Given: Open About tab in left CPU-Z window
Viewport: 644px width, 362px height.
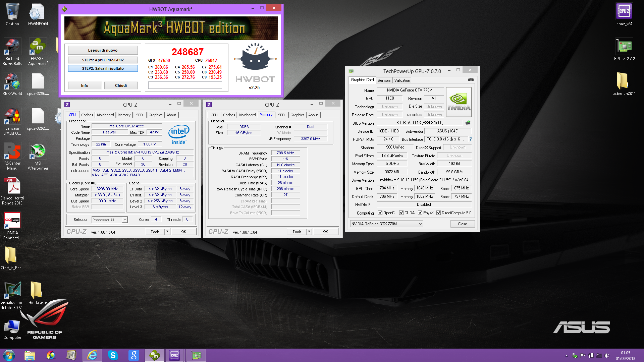Looking at the screenshot, I should 171,115.
